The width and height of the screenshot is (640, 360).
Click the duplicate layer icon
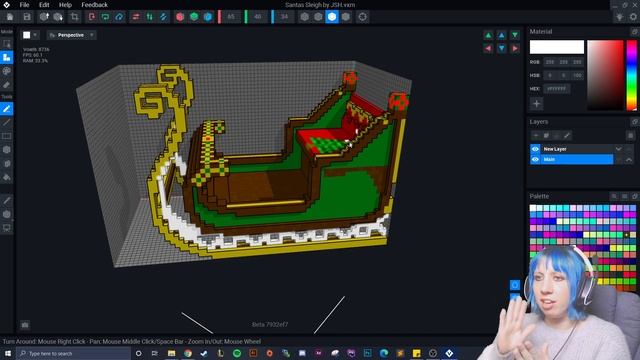tap(546, 136)
